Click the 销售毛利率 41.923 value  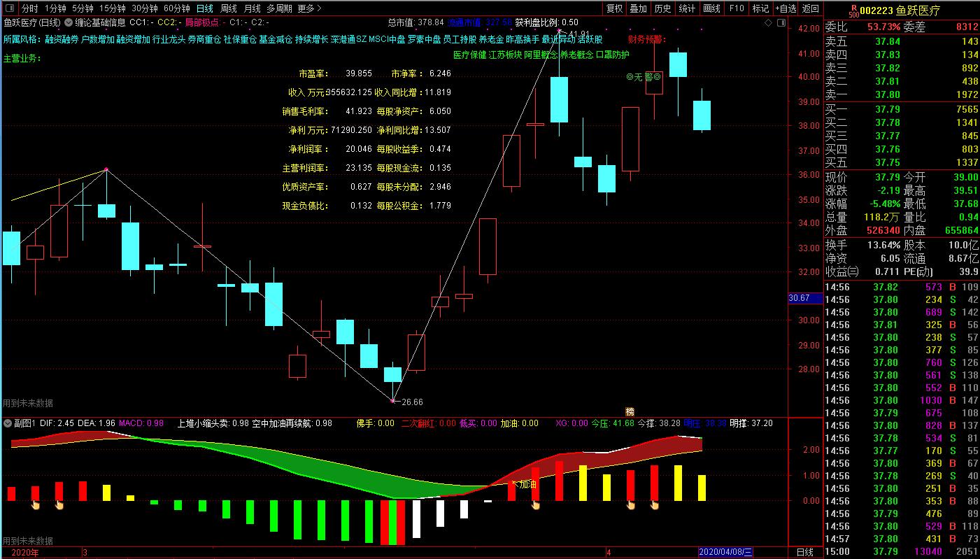click(x=359, y=111)
